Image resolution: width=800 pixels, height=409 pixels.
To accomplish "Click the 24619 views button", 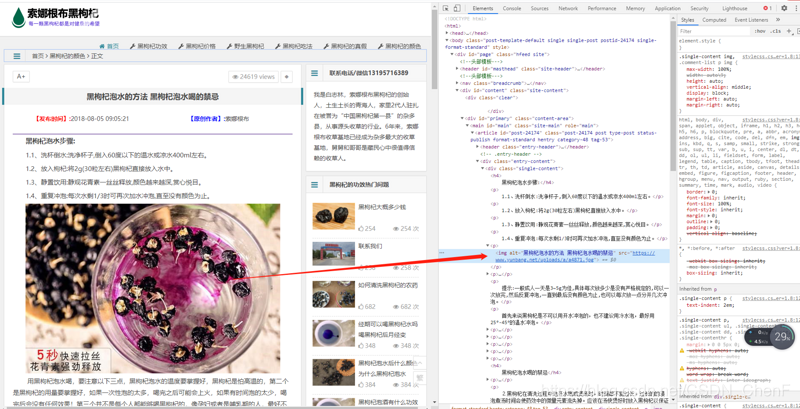I will point(254,76).
